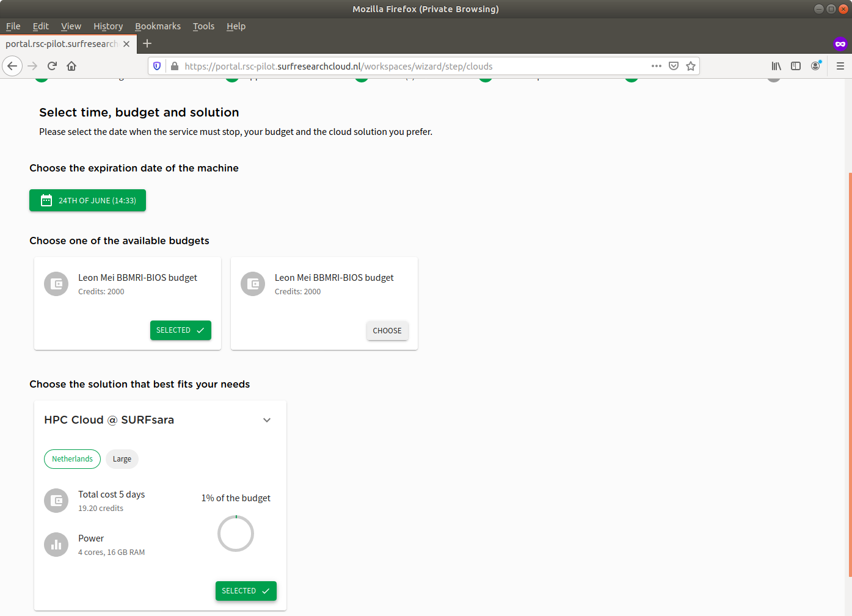852x616 pixels.
Task: Click '1% of the budget' label
Action: (236, 498)
